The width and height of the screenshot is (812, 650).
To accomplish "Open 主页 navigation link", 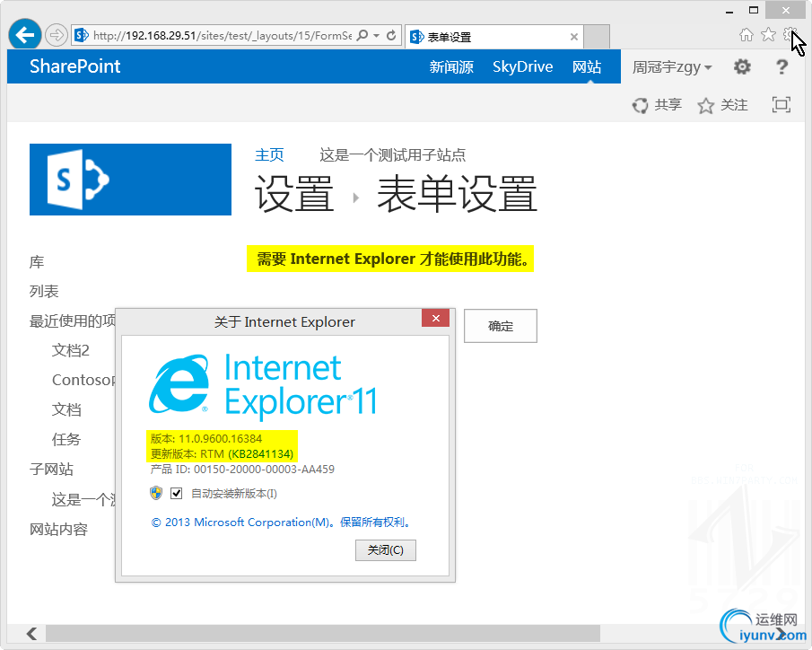I will pos(269,154).
